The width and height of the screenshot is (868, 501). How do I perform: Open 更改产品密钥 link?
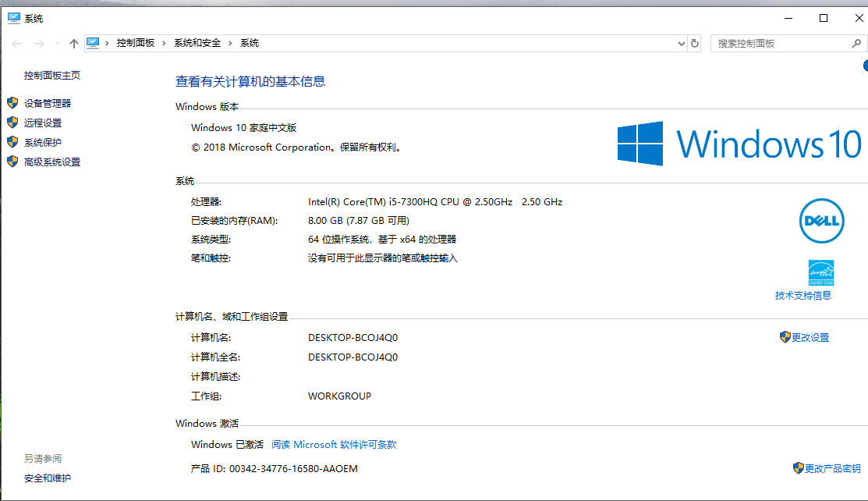click(x=833, y=468)
